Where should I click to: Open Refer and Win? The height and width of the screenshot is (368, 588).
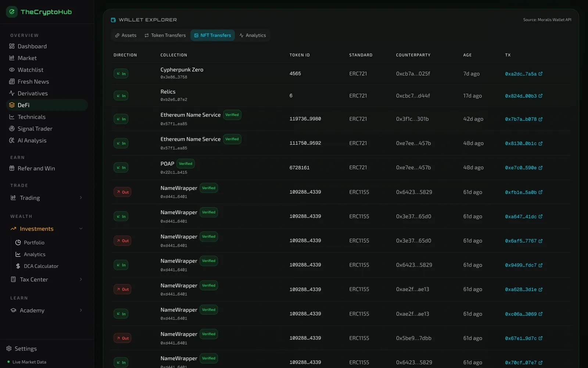[x=47, y=169]
